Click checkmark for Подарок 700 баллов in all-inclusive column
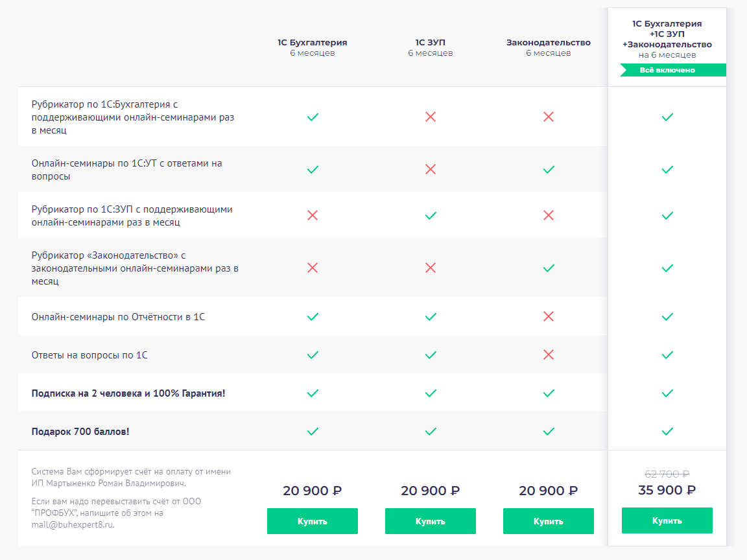This screenshot has height=560, width=747. 667,432
